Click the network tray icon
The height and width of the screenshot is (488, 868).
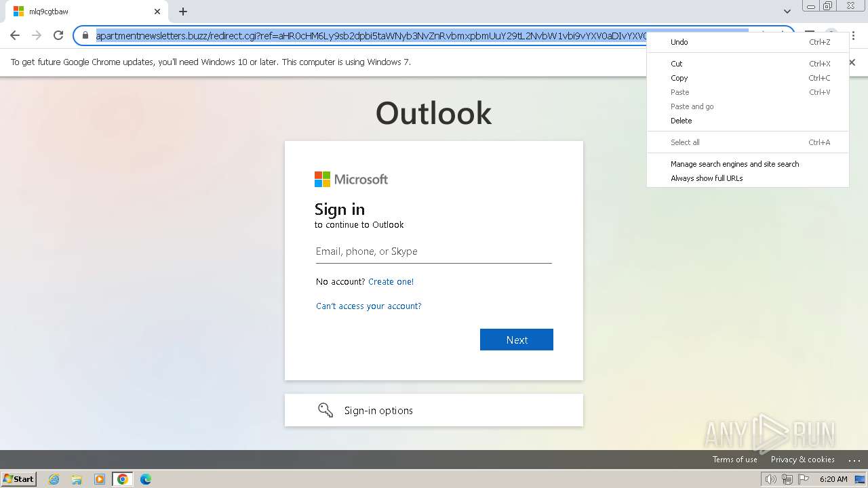[787, 479]
